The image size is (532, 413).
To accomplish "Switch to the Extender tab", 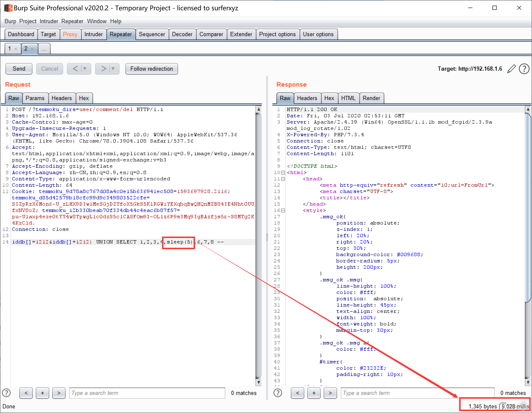I will click(x=241, y=34).
